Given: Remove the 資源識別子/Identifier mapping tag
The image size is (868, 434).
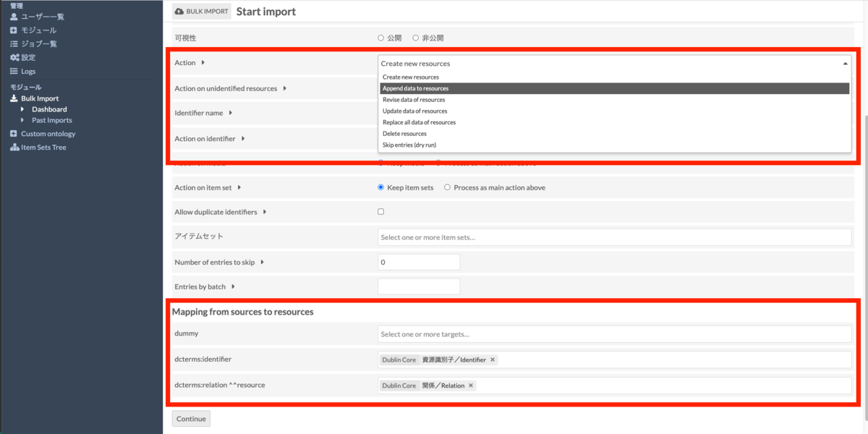Looking at the screenshot, I should click(493, 359).
